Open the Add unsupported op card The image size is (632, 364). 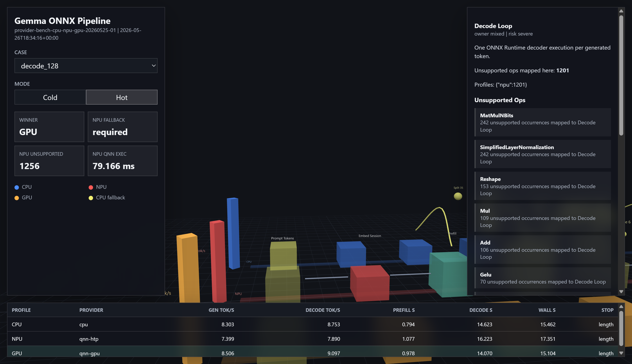542,249
